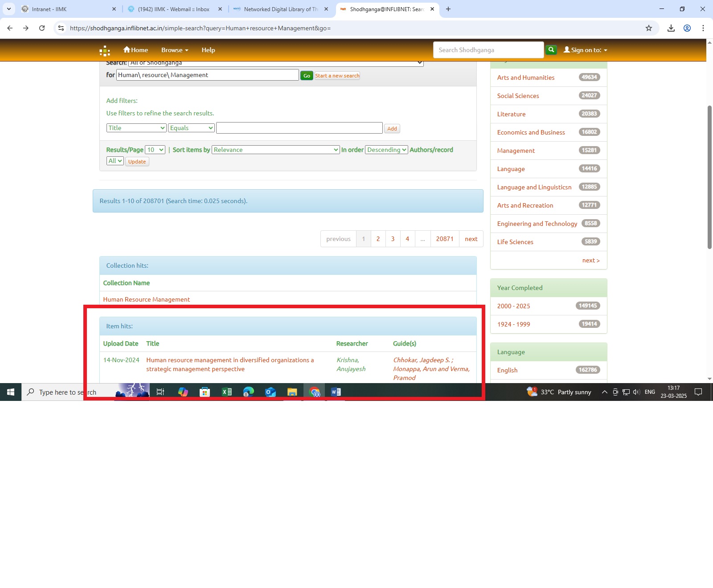
Task: Open the Results/Page dropdown
Action: 155,150
